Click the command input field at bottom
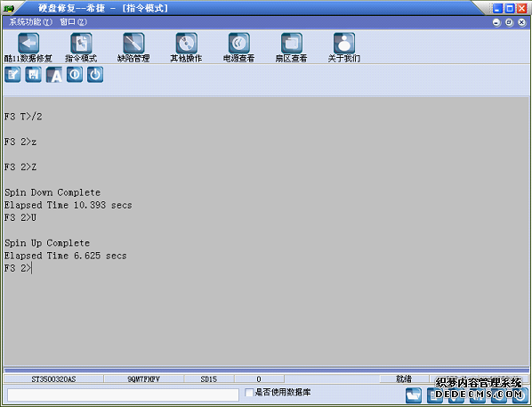The image size is (532, 407). [x=123, y=395]
